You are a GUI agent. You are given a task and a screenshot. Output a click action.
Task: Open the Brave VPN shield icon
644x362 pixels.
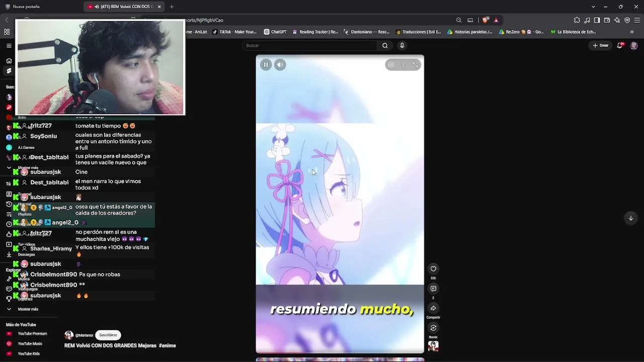pos(627,20)
